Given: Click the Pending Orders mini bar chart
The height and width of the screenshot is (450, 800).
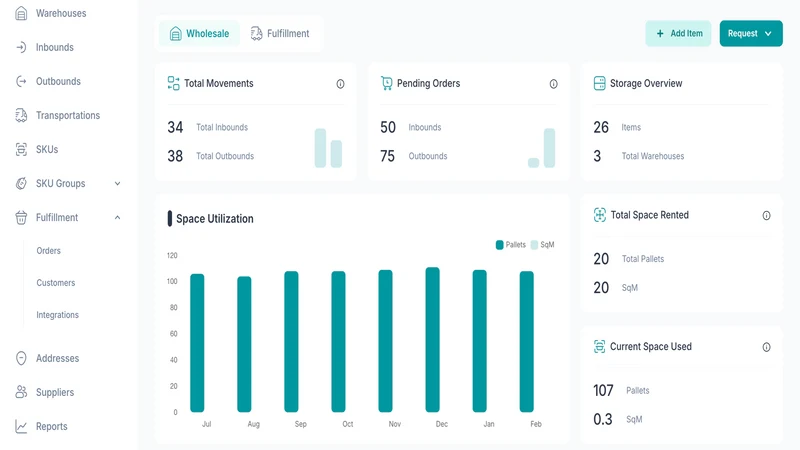Looking at the screenshot, I should [x=541, y=148].
